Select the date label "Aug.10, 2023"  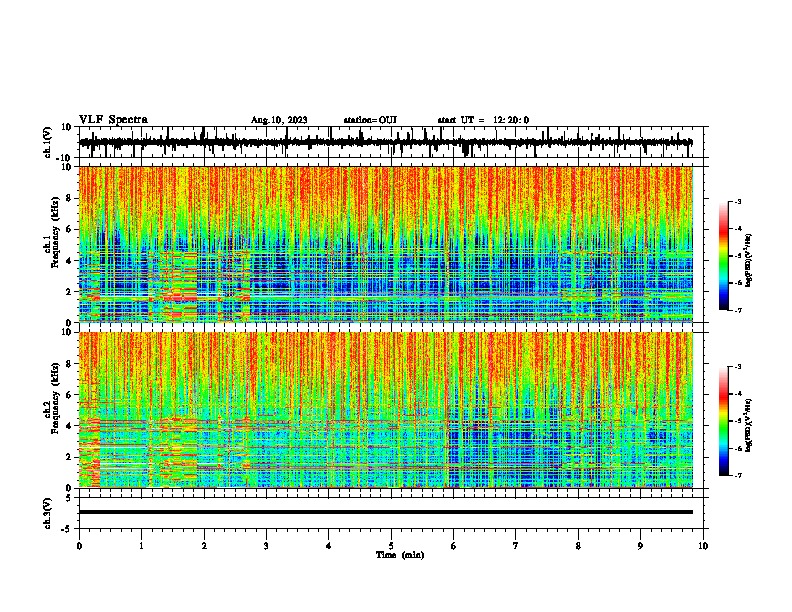click(279, 120)
